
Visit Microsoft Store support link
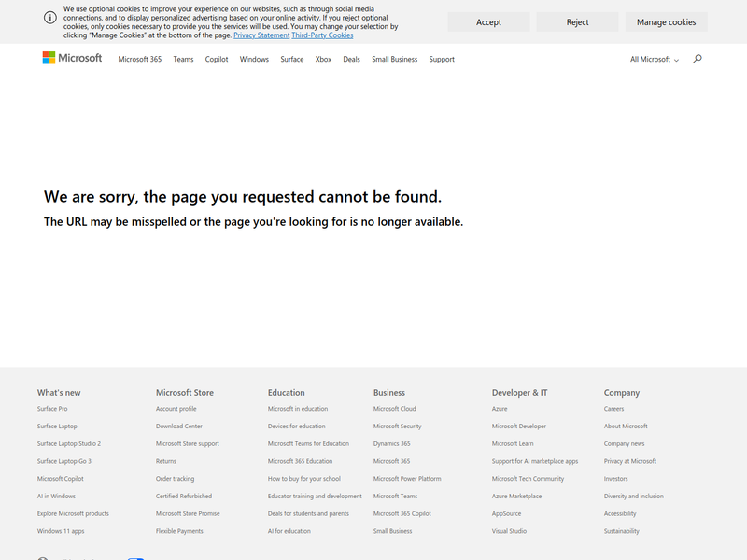point(188,443)
